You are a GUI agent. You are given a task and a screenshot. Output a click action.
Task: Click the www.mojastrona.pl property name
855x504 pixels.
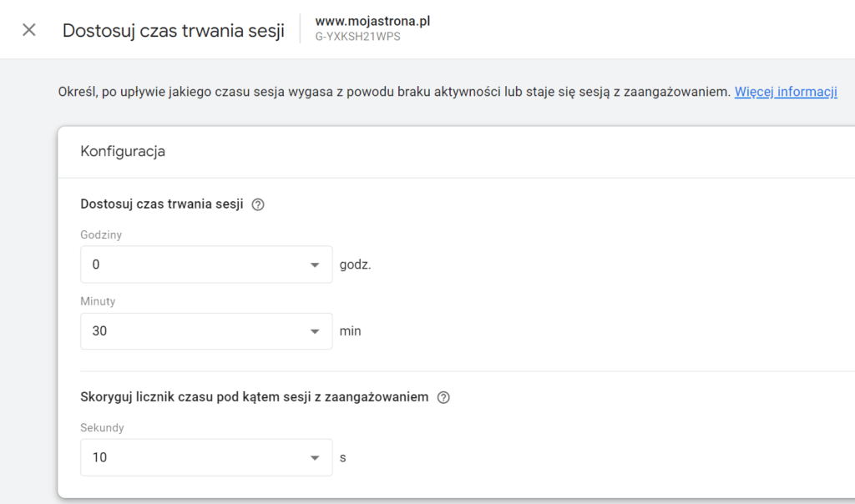click(372, 21)
